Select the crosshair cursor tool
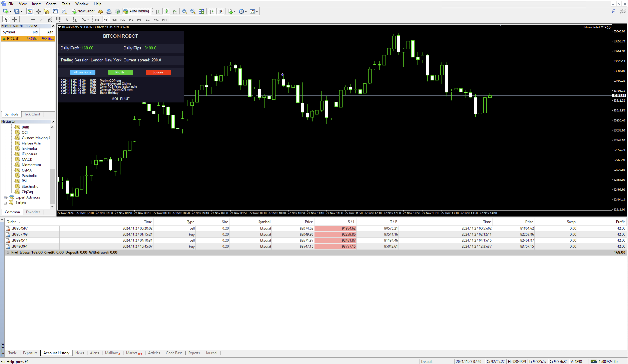This screenshot has width=628, height=364. click(x=14, y=19)
